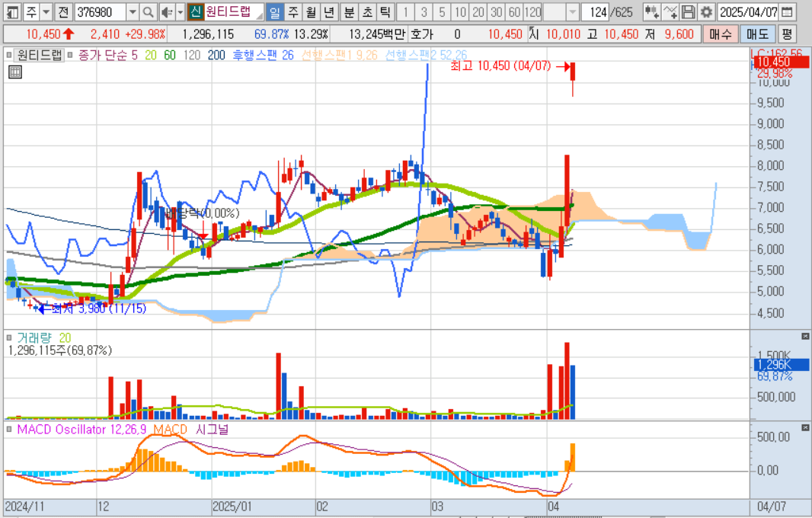Click the 원티드랩 legend button on chart

[x=39, y=55]
